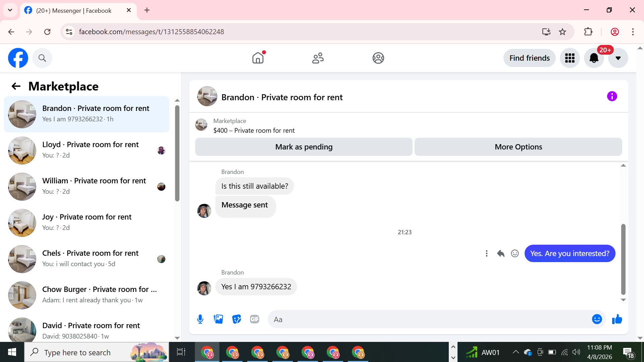Expand the Facebook apps grid menu

coord(570,58)
